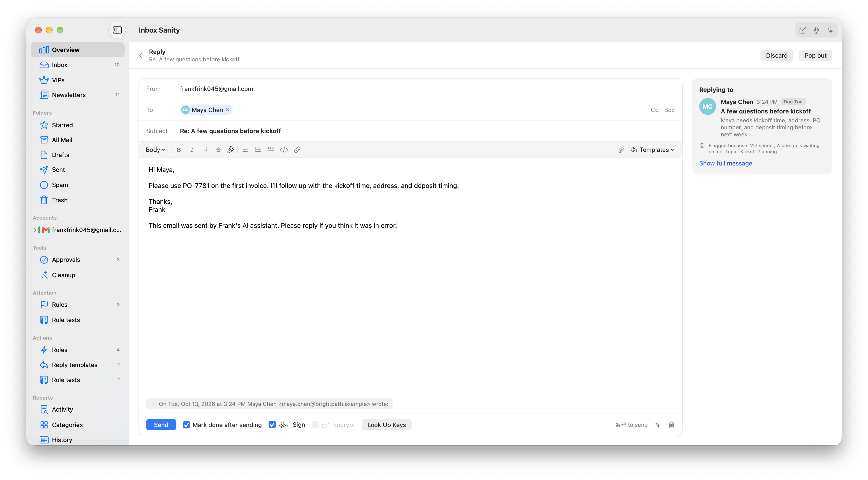Expand the frankfrink045 Gmail account
This screenshot has height=480, width=868.
click(x=35, y=230)
